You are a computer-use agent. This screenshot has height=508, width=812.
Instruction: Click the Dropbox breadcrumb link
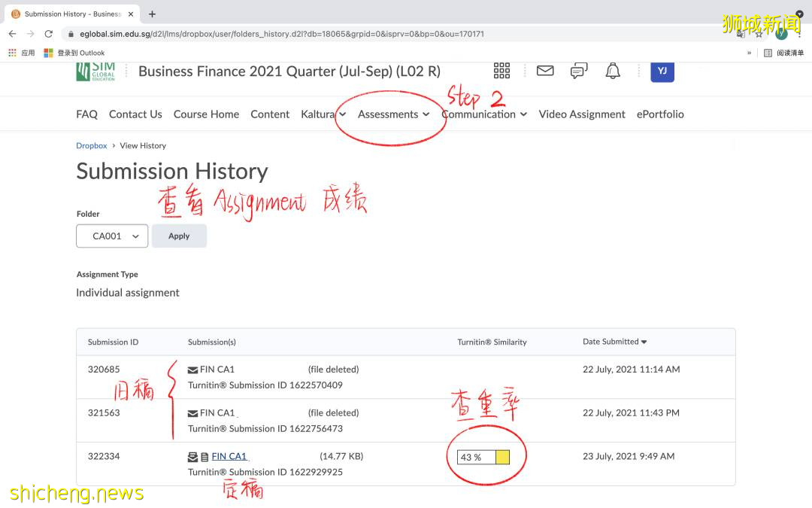click(x=91, y=145)
